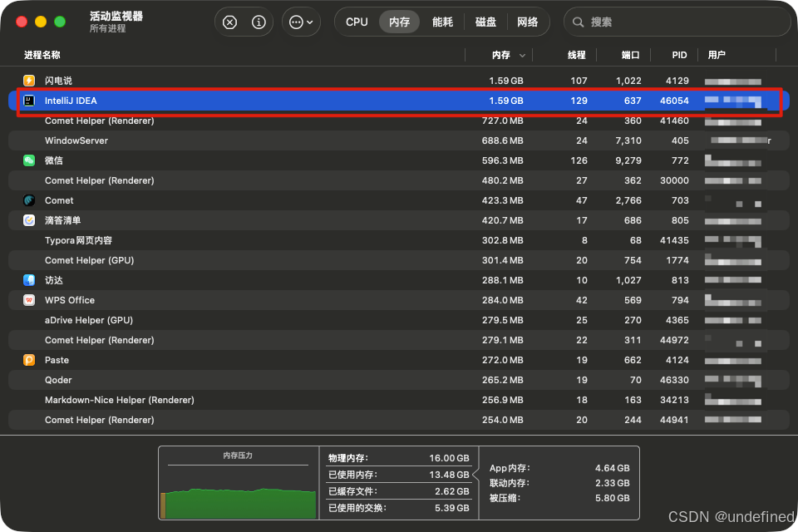Minimize the window with yellow button
The width and height of the screenshot is (798, 532).
tap(41, 22)
